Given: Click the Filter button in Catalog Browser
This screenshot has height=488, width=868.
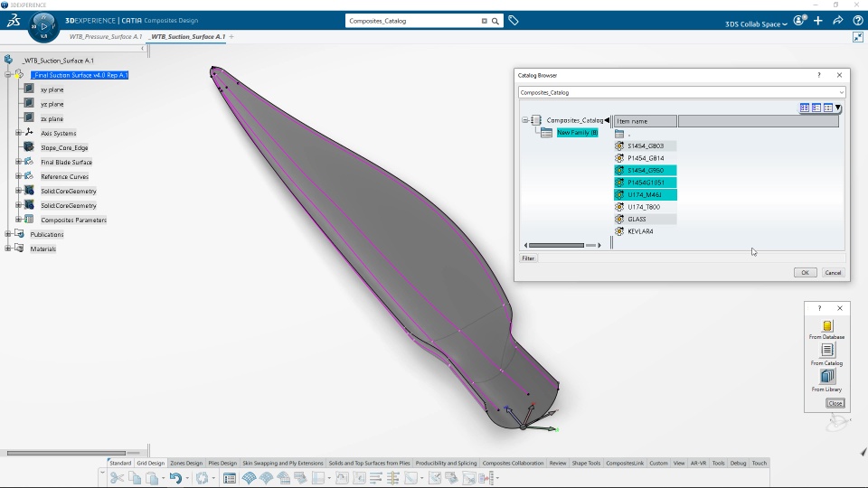Looking at the screenshot, I should [x=528, y=258].
